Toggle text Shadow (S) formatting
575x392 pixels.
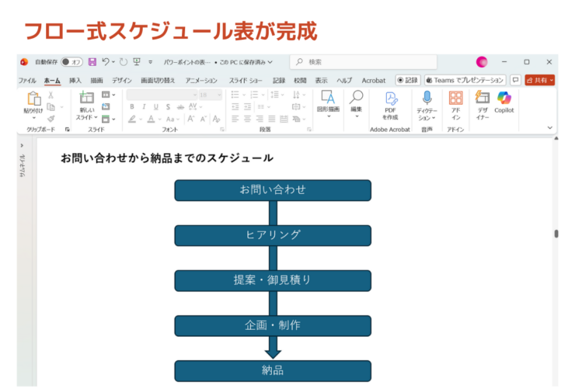[x=168, y=107]
